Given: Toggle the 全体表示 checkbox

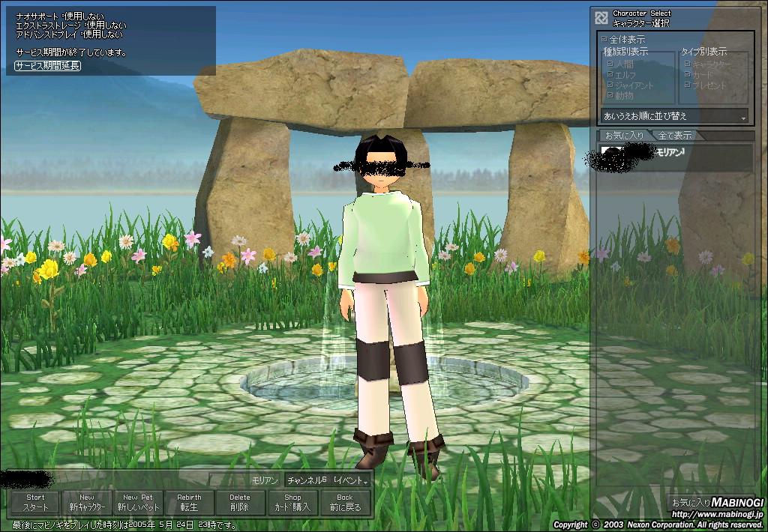Looking at the screenshot, I should [x=604, y=39].
